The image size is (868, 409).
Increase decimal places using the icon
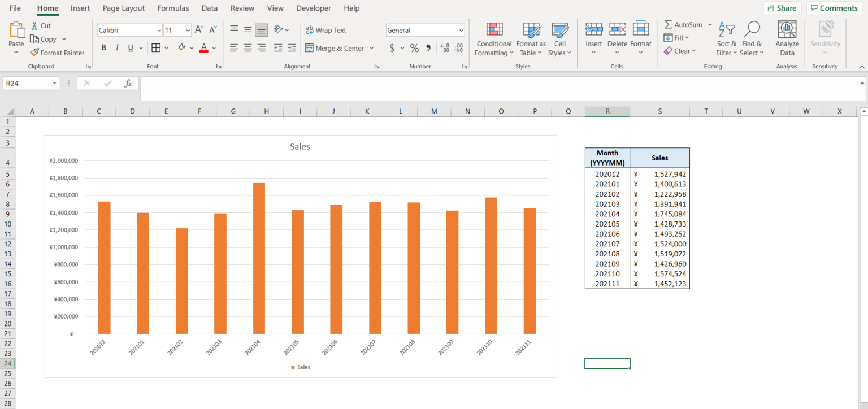click(444, 48)
